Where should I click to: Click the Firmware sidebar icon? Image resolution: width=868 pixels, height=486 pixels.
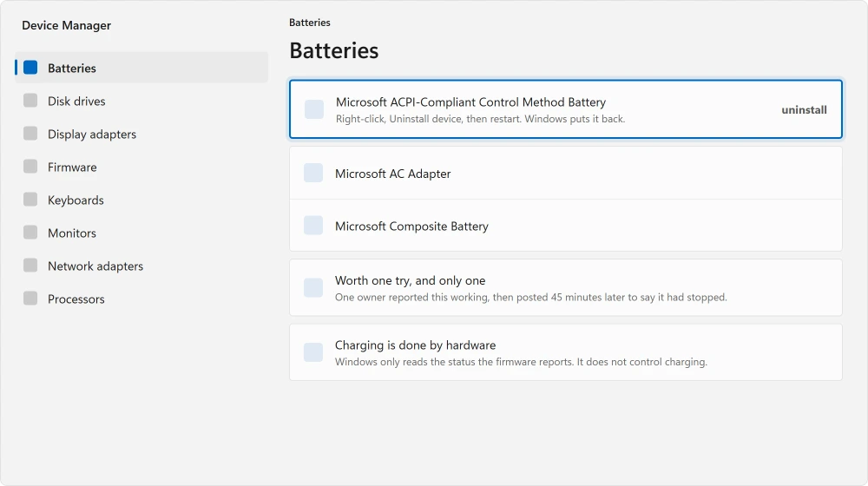click(x=30, y=167)
